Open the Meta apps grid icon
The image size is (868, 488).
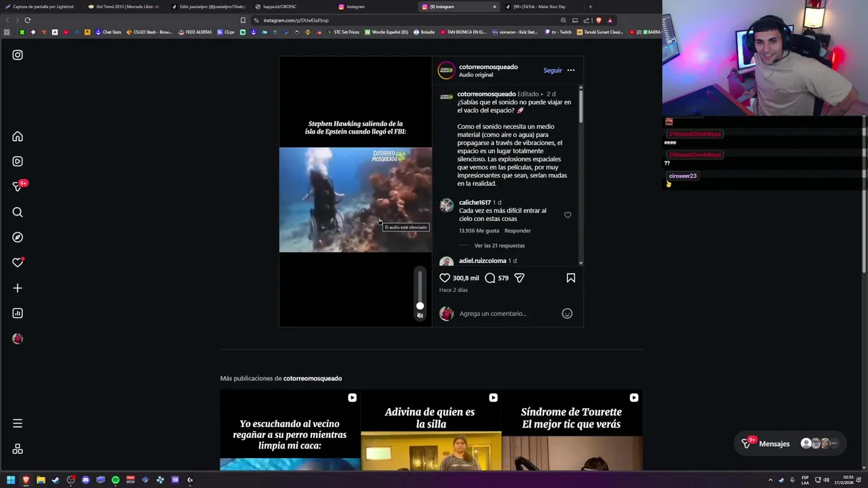point(18,449)
